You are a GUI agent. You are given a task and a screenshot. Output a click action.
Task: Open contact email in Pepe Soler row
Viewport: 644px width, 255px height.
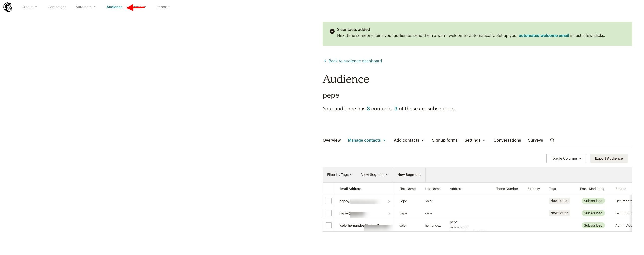[359, 201]
